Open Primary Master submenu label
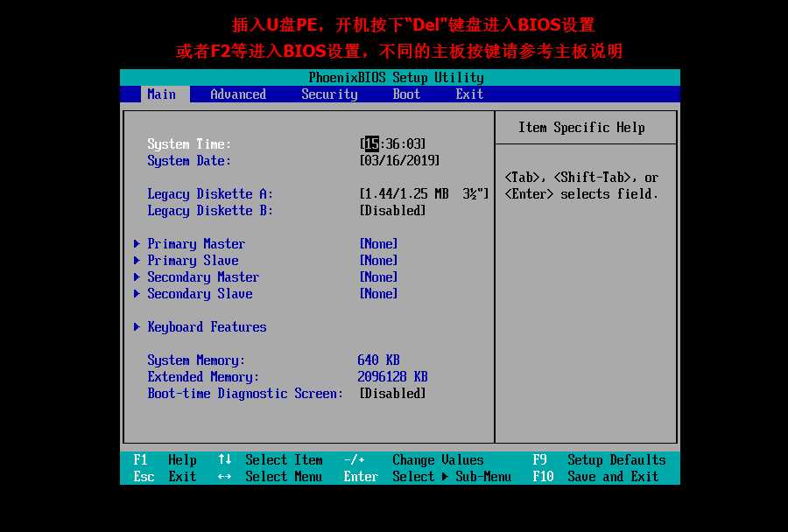The width and height of the screenshot is (788, 532). pyautogui.click(x=196, y=244)
